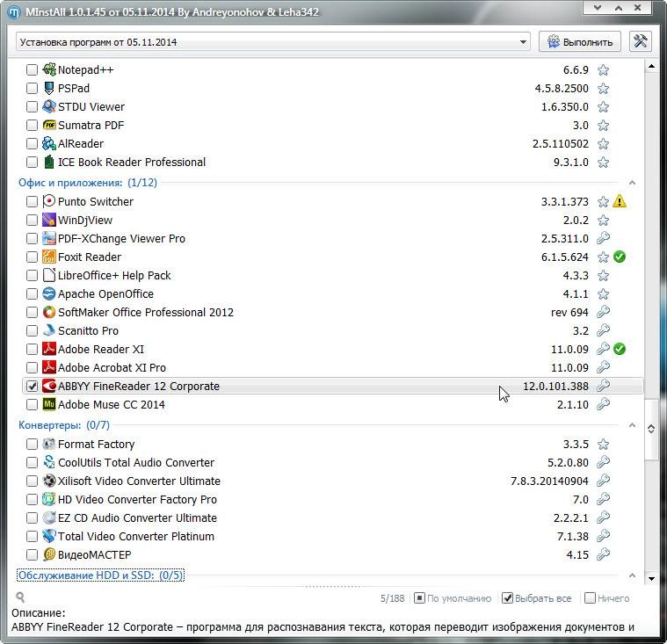Viewport: 667px width, 644px height.
Task: Click the window's down-arrow title button
Action: click(598, 7)
